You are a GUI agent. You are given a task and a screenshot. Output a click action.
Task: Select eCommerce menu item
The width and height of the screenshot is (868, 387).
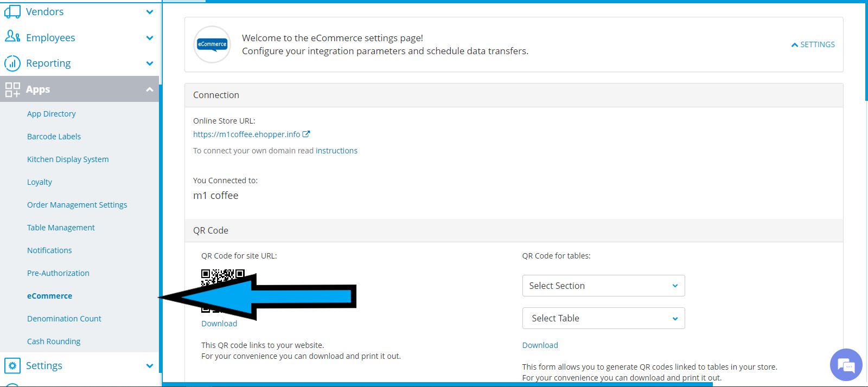[49, 296]
